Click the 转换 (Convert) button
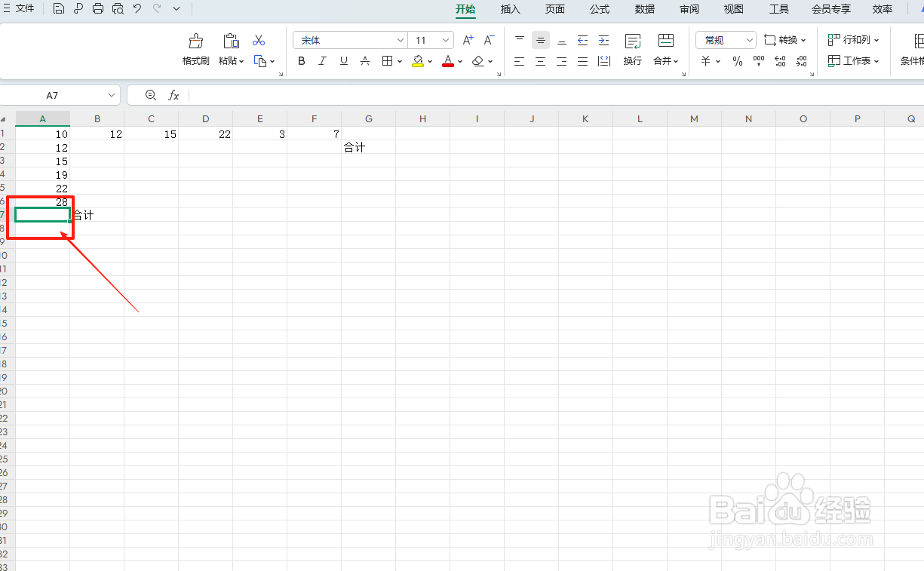Screen dimensions: 924x571 pyautogui.click(x=785, y=40)
